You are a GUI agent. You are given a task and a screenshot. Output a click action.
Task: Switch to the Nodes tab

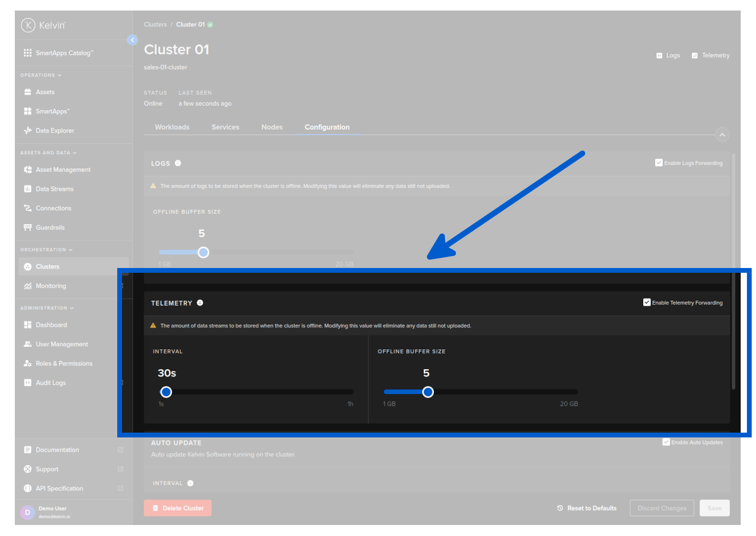click(272, 127)
